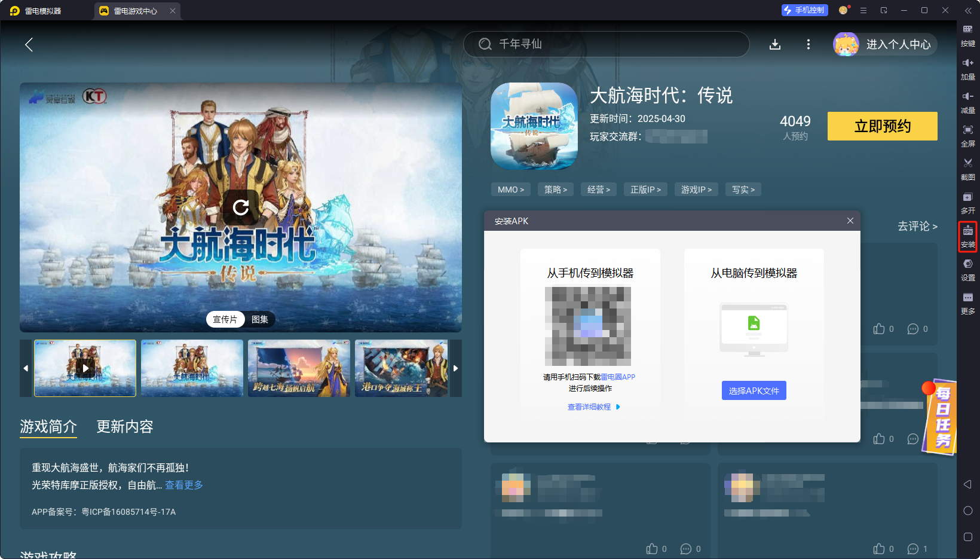Expand description with 查看更多
Image resolution: width=980 pixels, height=559 pixels.
(x=184, y=485)
